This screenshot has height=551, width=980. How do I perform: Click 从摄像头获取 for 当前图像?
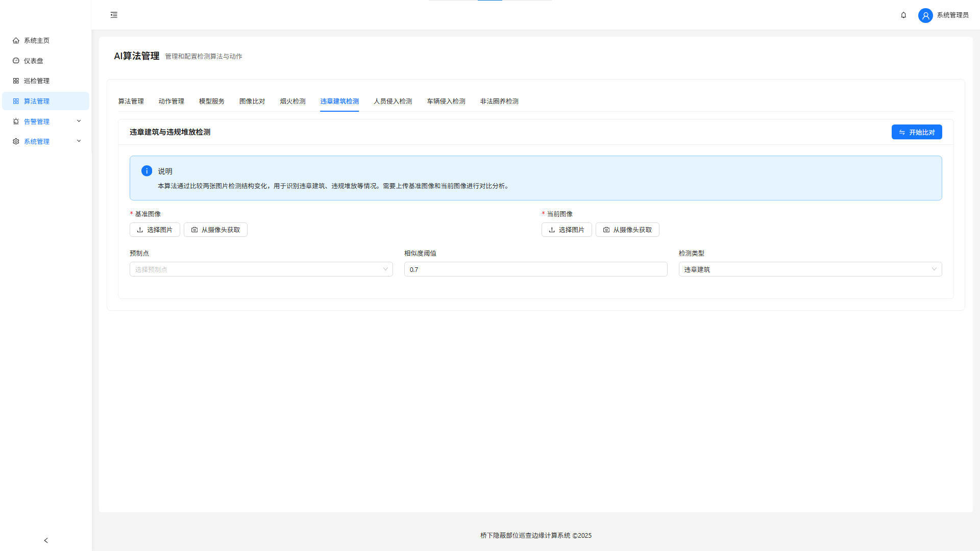click(x=627, y=230)
